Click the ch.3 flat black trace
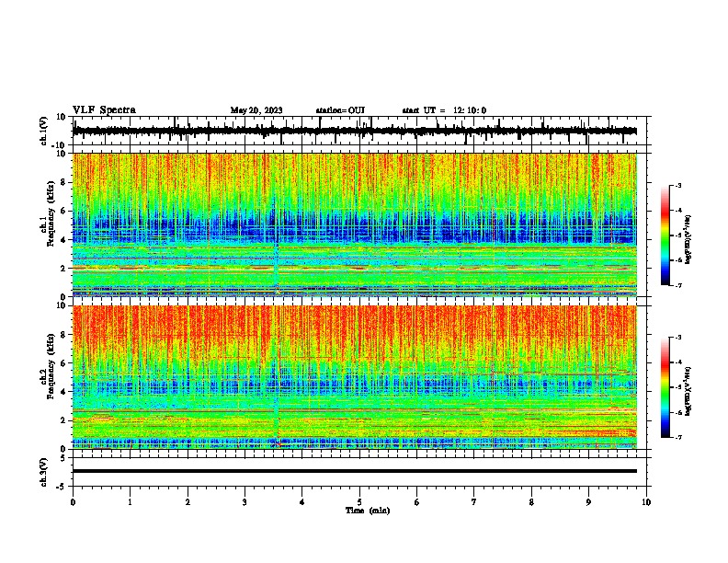Screen dimensions: 728x563 (x=355, y=471)
